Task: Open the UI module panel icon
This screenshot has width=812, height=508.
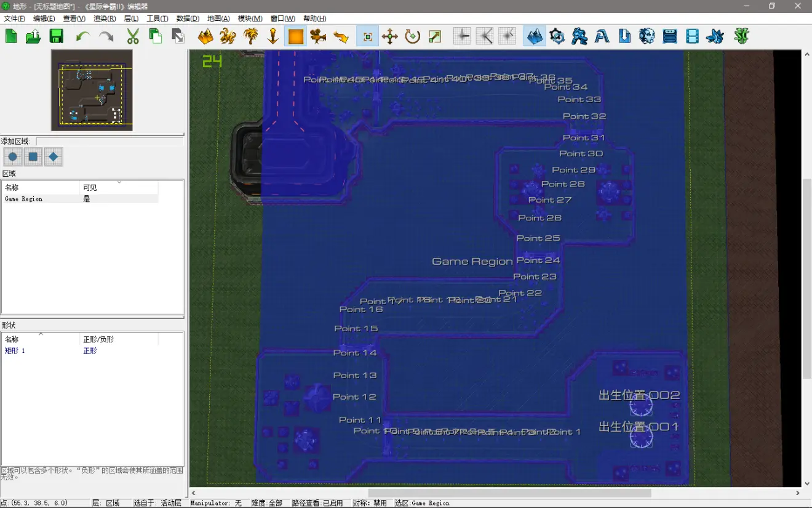Action: pyautogui.click(x=670, y=36)
